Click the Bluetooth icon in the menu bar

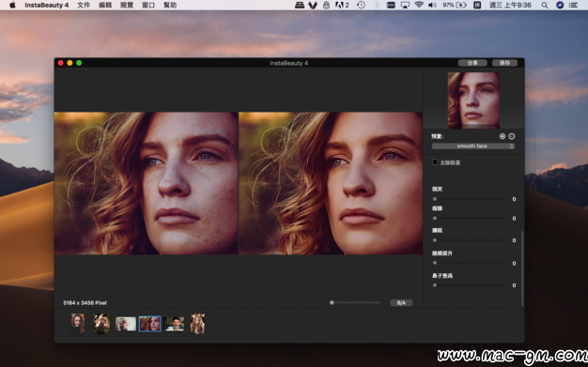(377, 5)
